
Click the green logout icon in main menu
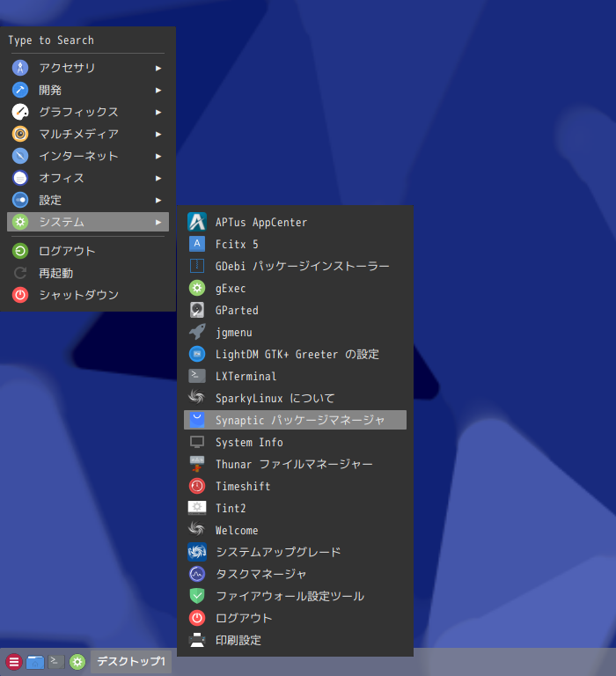(20, 251)
